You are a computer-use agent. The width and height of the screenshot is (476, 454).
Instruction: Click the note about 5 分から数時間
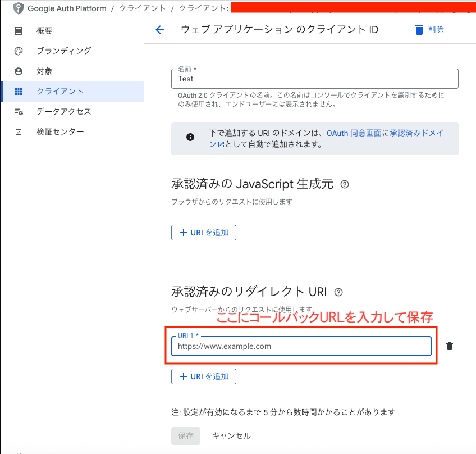pyautogui.click(x=283, y=412)
